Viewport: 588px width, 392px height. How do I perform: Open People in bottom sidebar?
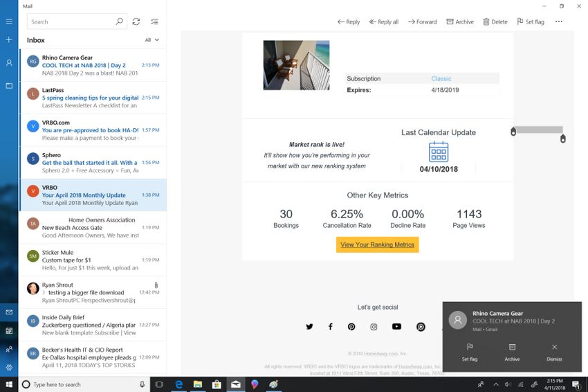pos(9,349)
